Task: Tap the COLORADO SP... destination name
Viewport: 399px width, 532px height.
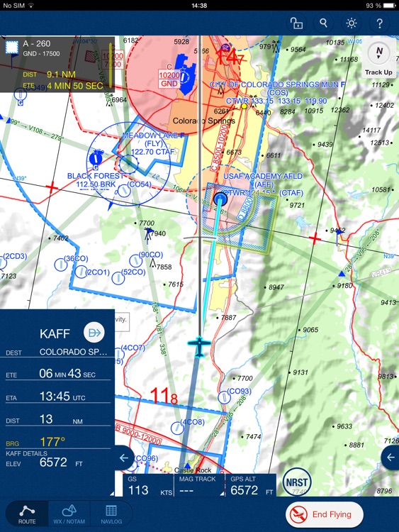Action: coord(74,352)
